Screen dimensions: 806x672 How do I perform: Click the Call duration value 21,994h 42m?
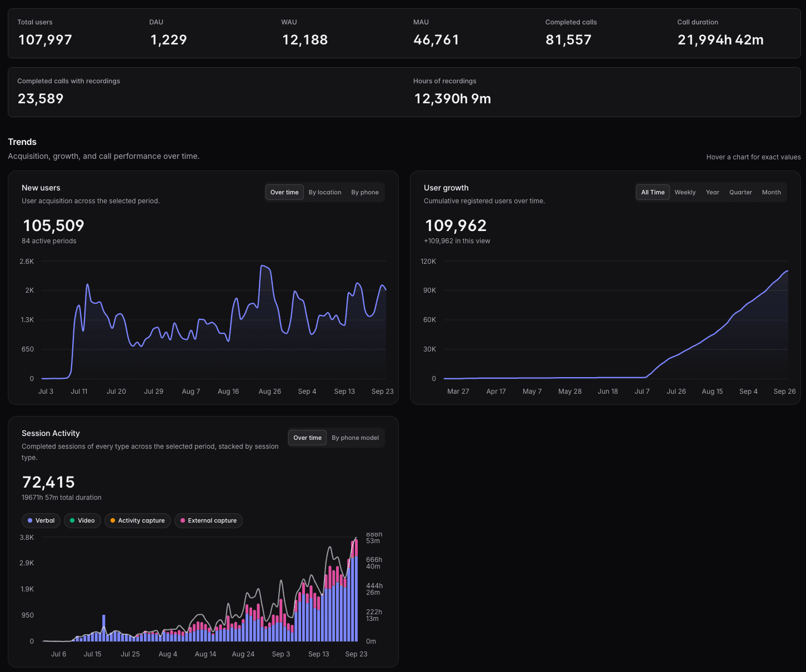720,40
